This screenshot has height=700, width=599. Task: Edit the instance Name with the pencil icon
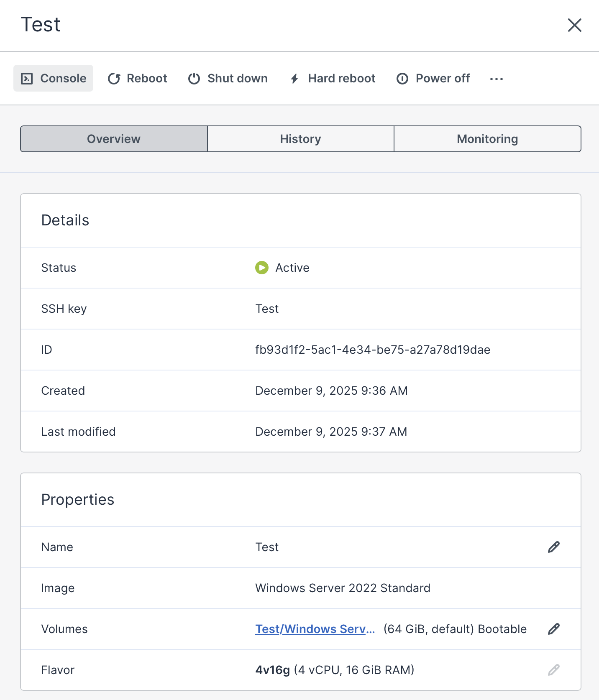pyautogui.click(x=553, y=547)
